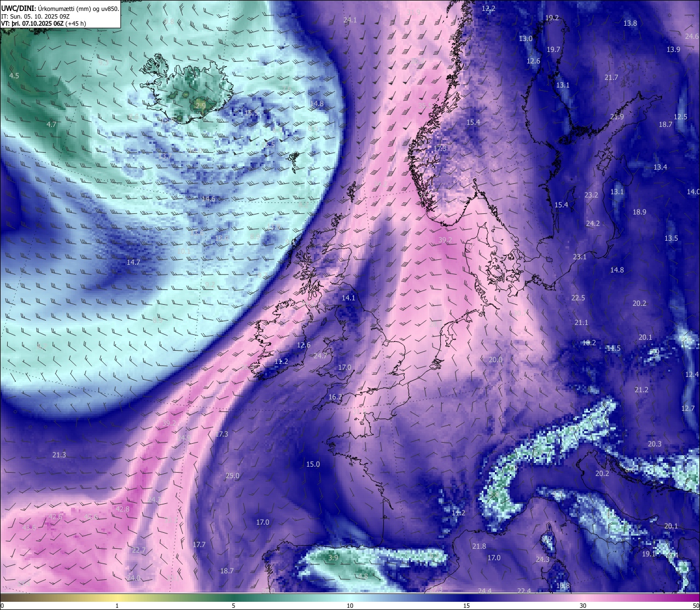
Task: Click the '14.6' value on the map
Action: [208, 199]
